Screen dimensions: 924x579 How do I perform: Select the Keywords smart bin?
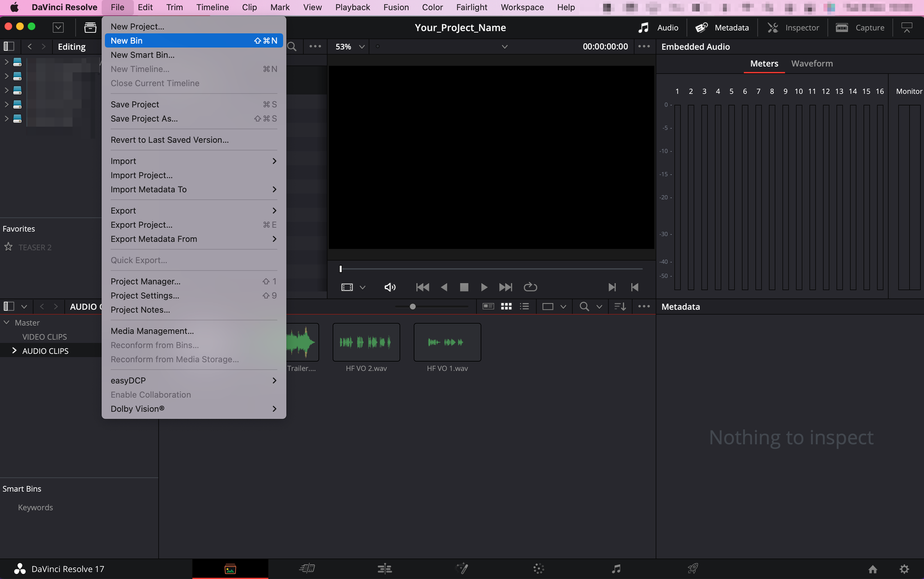tap(35, 507)
